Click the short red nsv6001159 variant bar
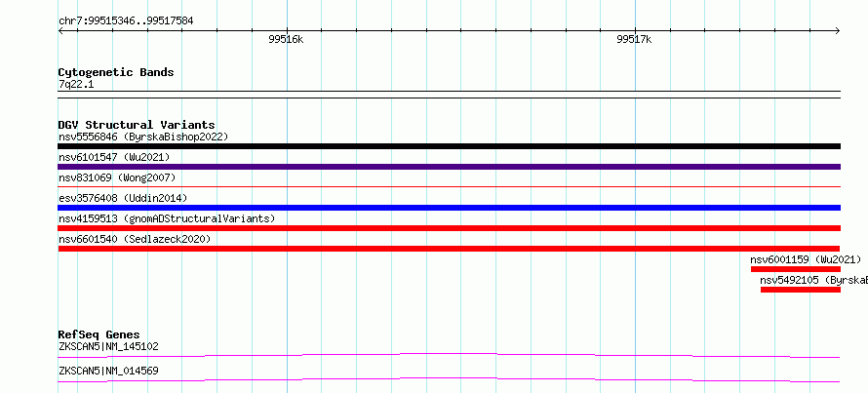Image resolution: width=868 pixels, height=393 pixels. point(796,269)
